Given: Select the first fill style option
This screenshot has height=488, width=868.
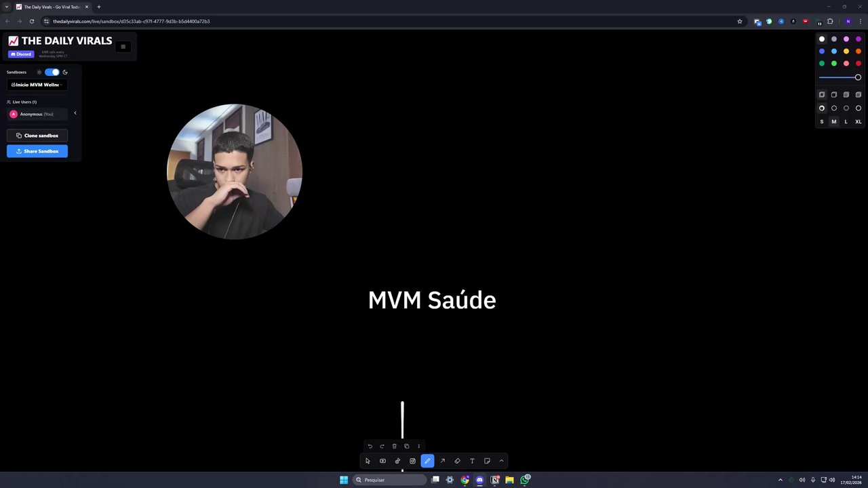Looking at the screenshot, I should tap(822, 95).
